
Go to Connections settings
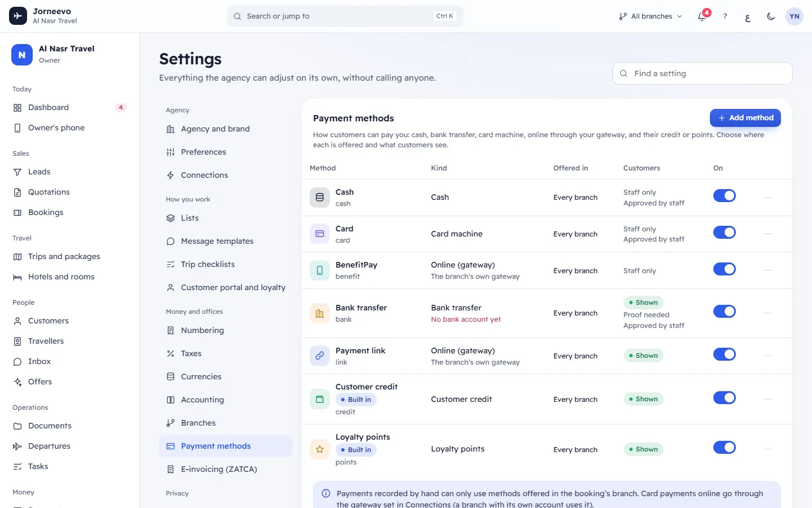pyautogui.click(x=226, y=176)
